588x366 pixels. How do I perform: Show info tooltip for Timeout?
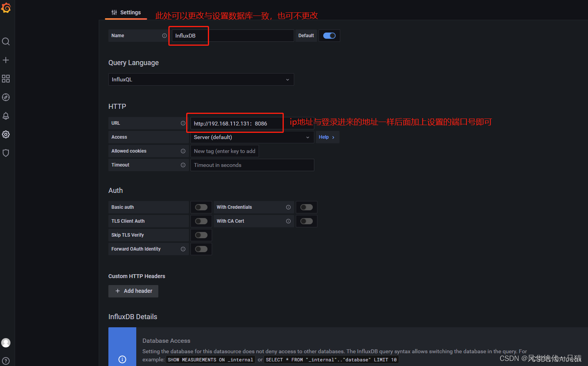point(183,165)
